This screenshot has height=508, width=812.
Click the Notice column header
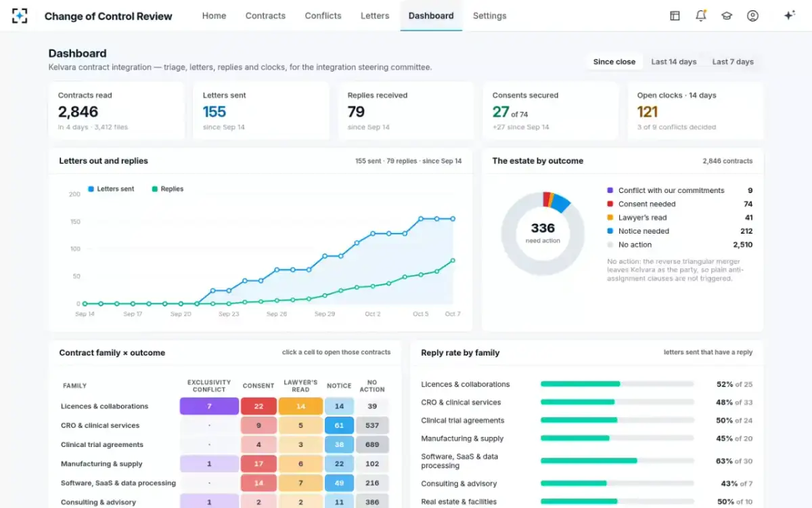[x=339, y=385]
